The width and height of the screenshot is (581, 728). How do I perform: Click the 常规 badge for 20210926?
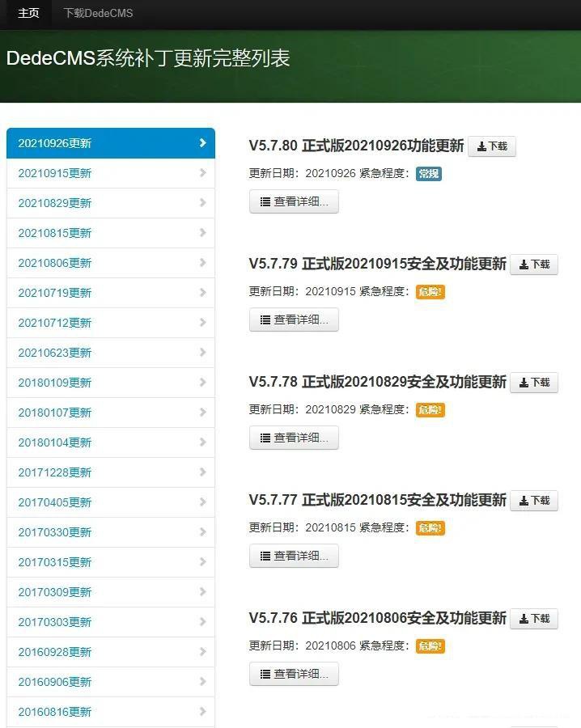[429, 174]
